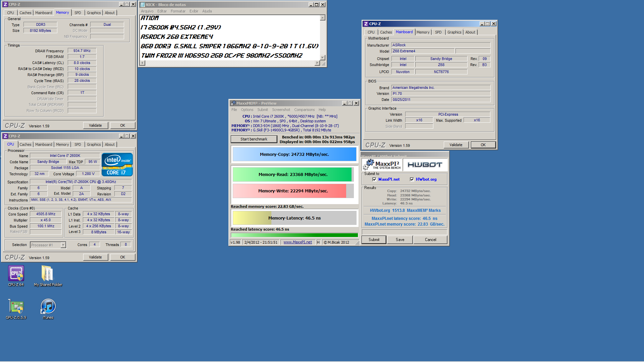Open Arquivo menu in Notepad

[x=147, y=11]
